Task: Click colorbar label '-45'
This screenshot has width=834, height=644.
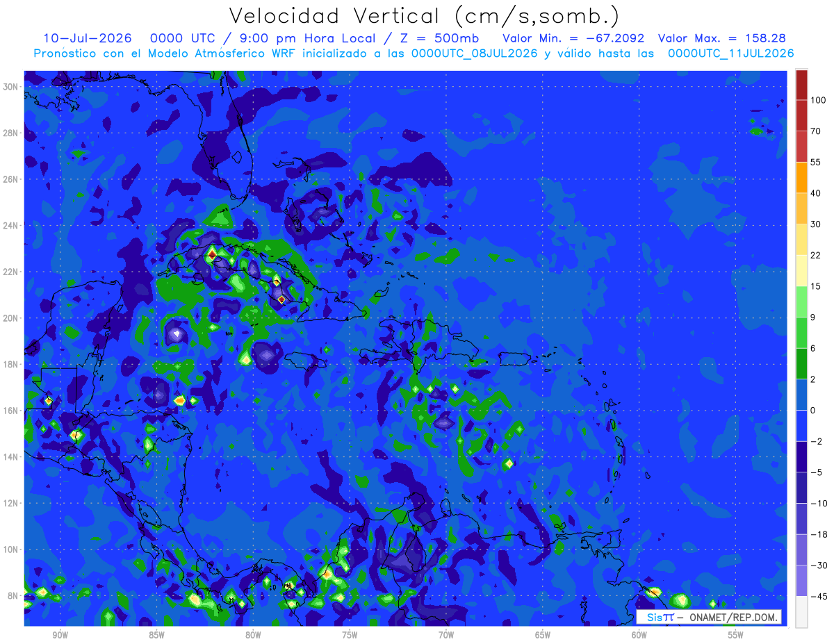Action: point(819,596)
